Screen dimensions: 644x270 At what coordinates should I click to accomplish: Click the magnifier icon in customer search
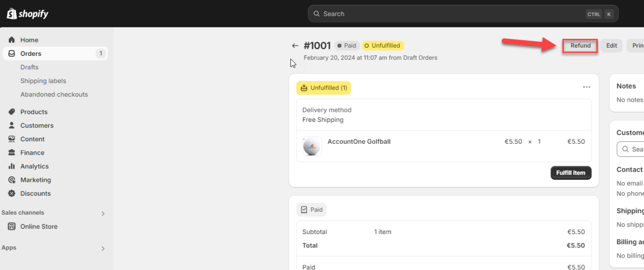pyautogui.click(x=625, y=149)
